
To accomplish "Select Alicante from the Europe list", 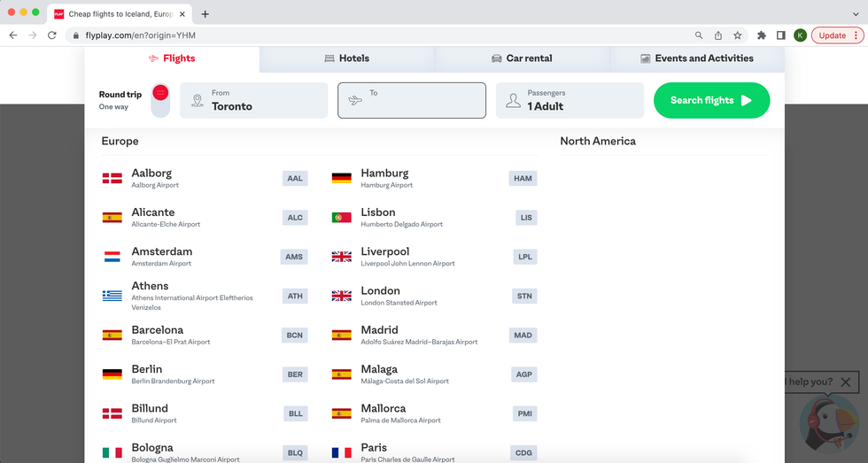I will (205, 218).
